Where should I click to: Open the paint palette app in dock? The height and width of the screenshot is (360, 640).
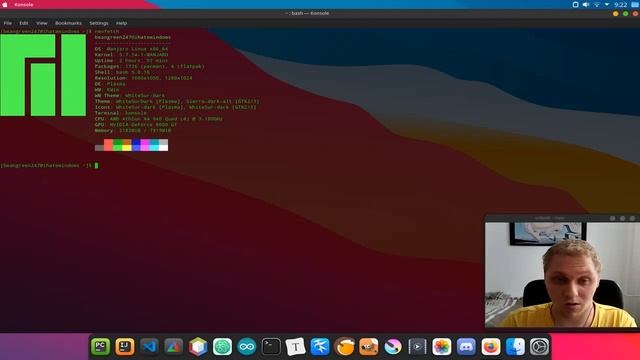point(393,347)
